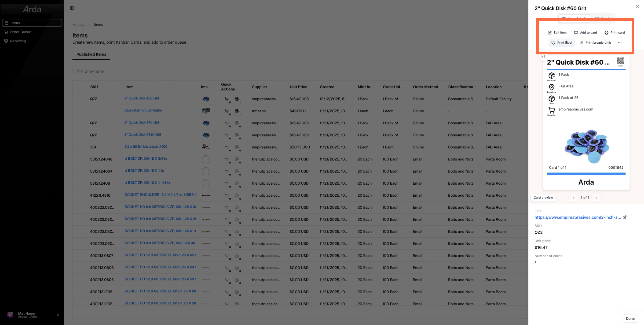Sort by the Unit Price column header

(298, 87)
